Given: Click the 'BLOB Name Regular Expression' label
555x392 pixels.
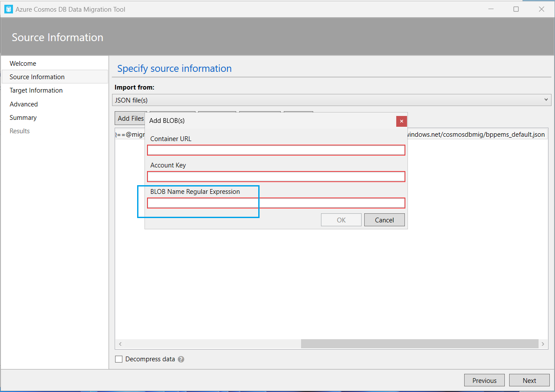Looking at the screenshot, I should (x=195, y=192).
